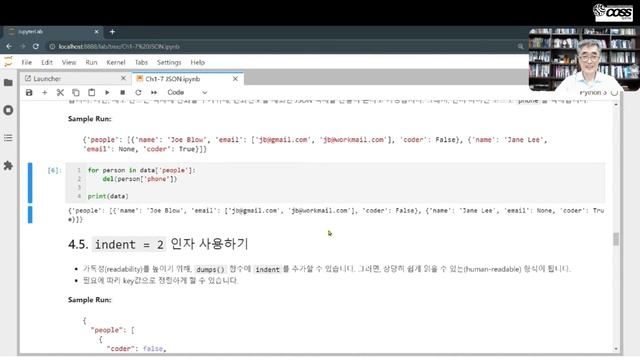
Task: Open the Kernel menu
Action: point(116,62)
